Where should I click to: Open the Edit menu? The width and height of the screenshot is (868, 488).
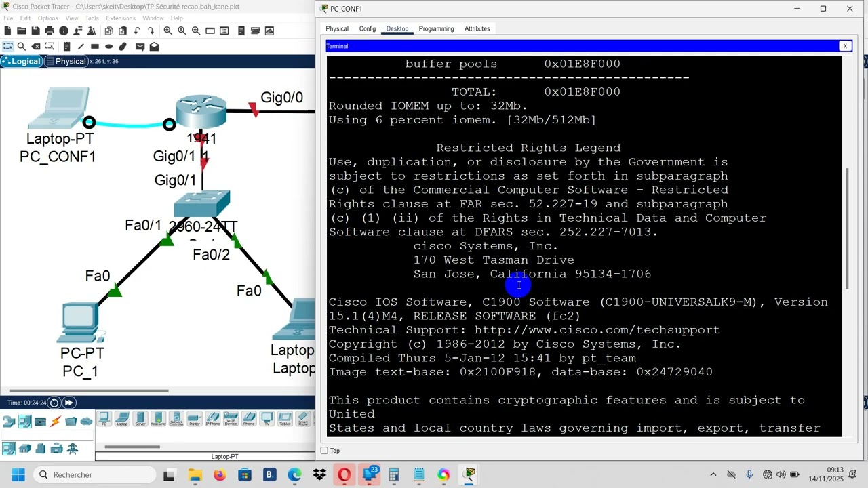click(25, 18)
